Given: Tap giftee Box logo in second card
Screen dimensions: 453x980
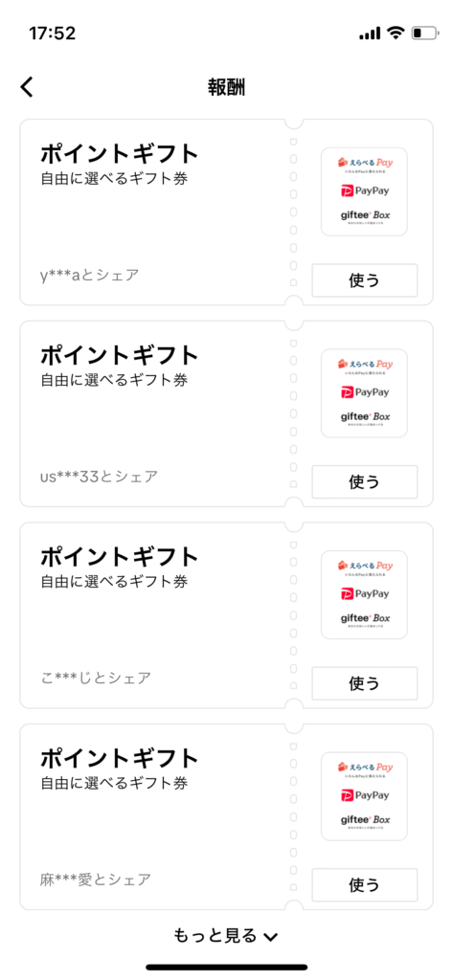Looking at the screenshot, I should pos(365,417).
